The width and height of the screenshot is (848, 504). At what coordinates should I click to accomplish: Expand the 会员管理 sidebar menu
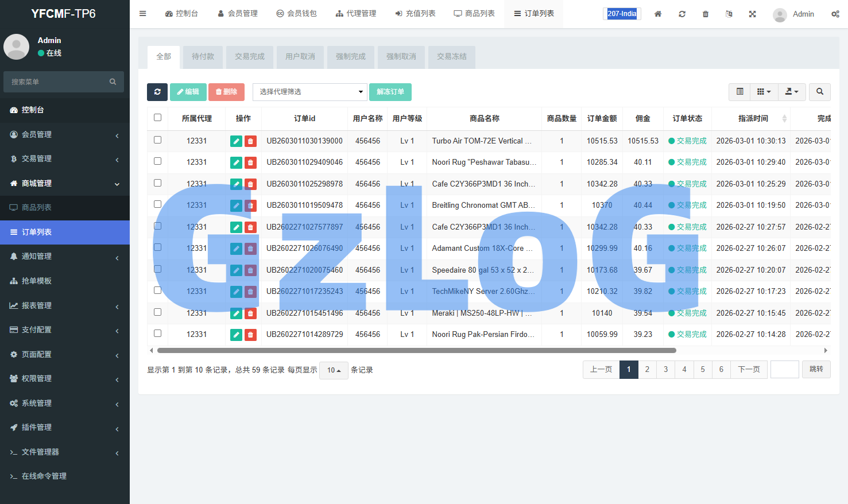65,134
